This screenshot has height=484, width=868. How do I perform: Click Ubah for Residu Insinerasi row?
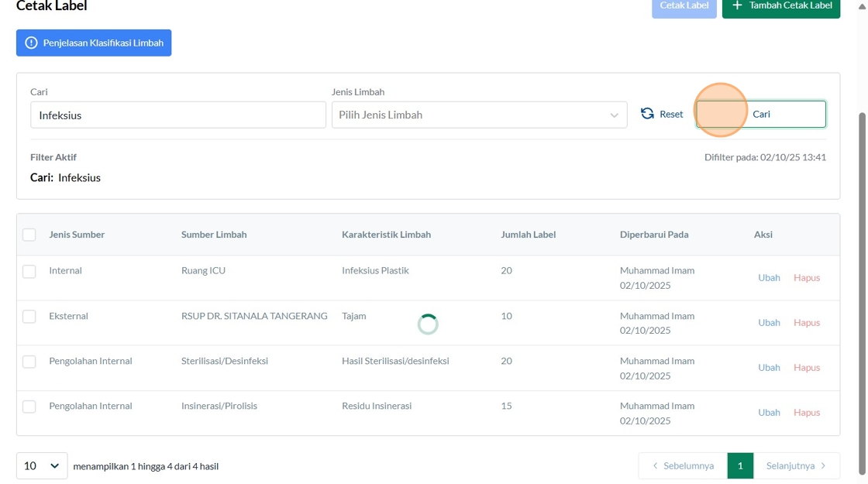(x=769, y=413)
